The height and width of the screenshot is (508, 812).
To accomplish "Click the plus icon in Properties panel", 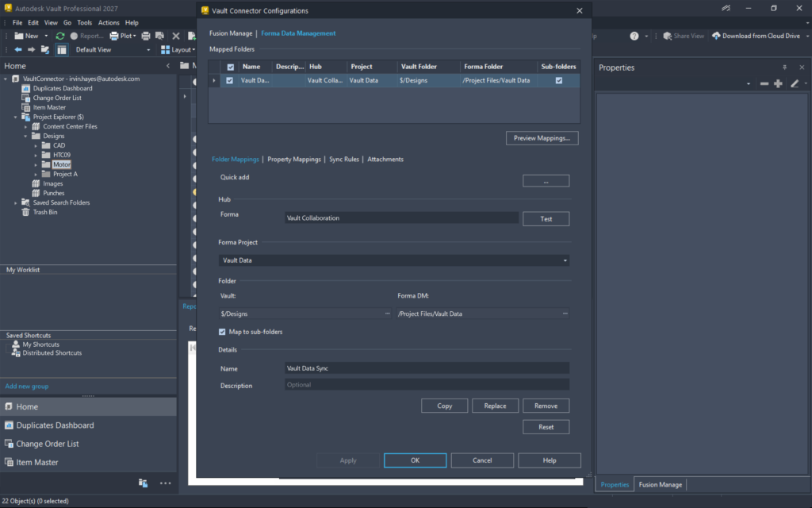I will point(778,83).
